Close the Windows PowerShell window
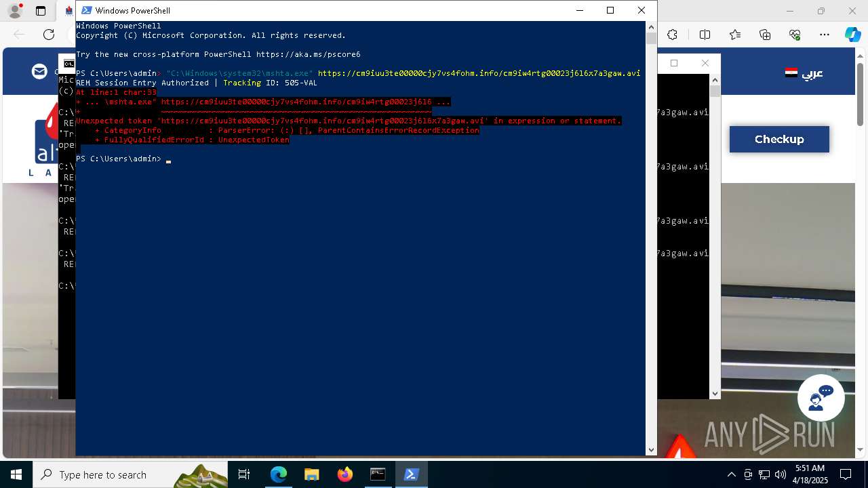The height and width of the screenshot is (488, 868). point(642,10)
